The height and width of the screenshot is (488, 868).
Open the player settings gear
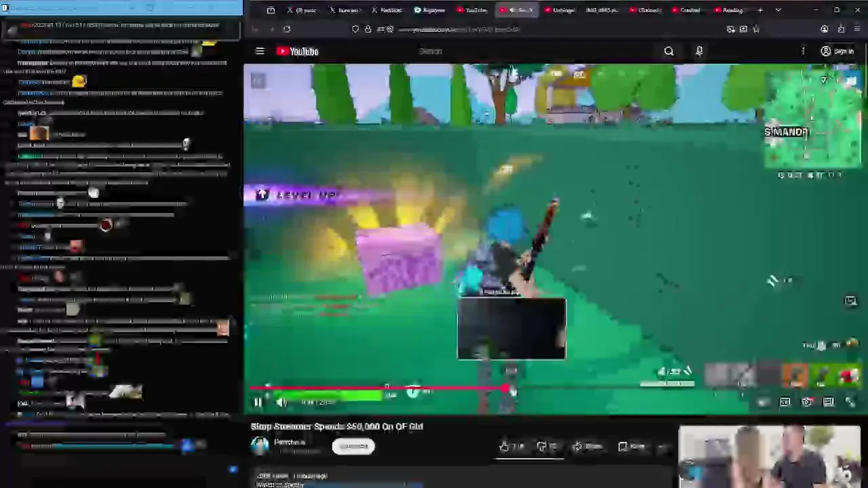(807, 402)
